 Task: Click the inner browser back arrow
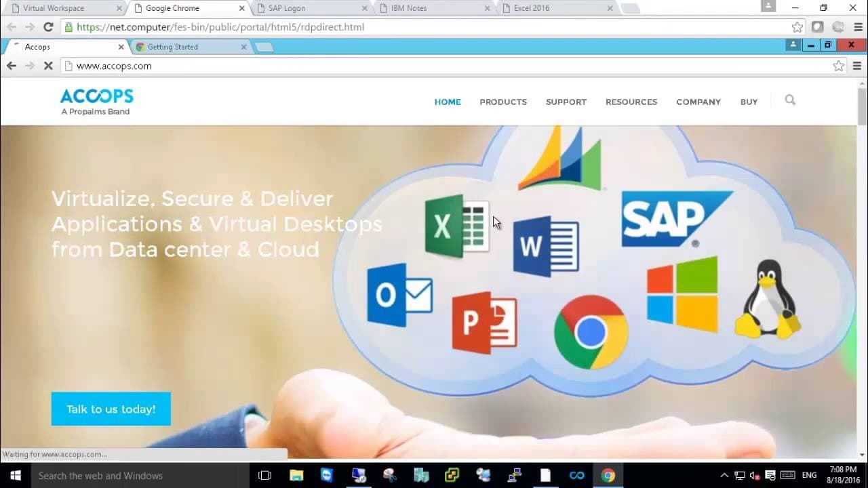(12, 66)
